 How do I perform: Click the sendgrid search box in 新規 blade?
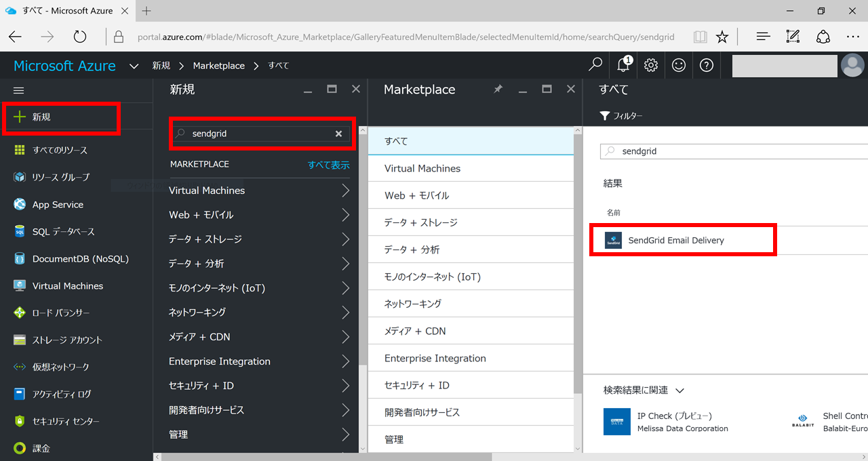tap(261, 134)
